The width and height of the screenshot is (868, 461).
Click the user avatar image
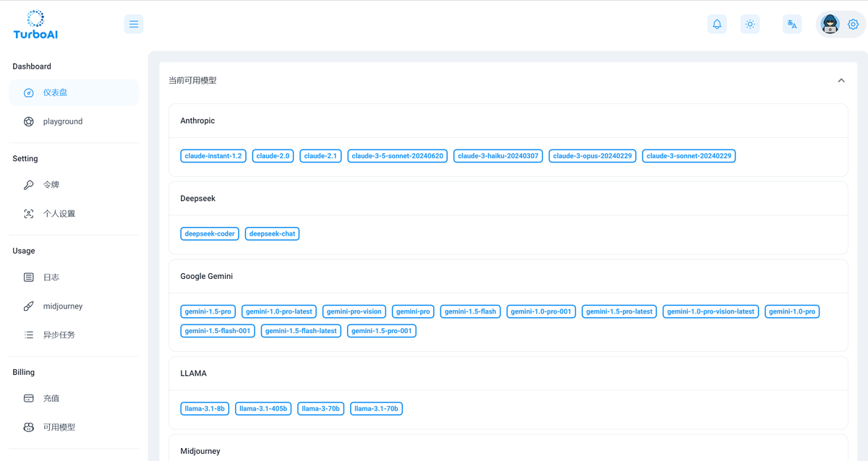point(830,24)
